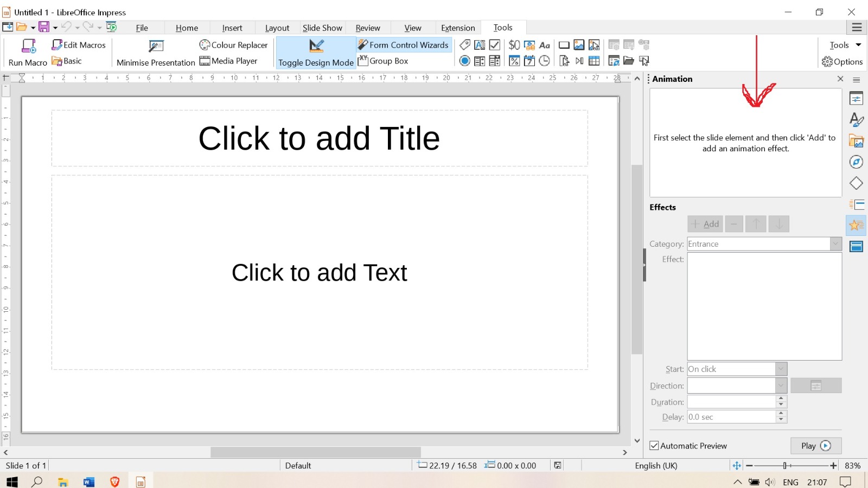Click the Play button in Animation panel
This screenshot has width=868, height=488.
815,445
